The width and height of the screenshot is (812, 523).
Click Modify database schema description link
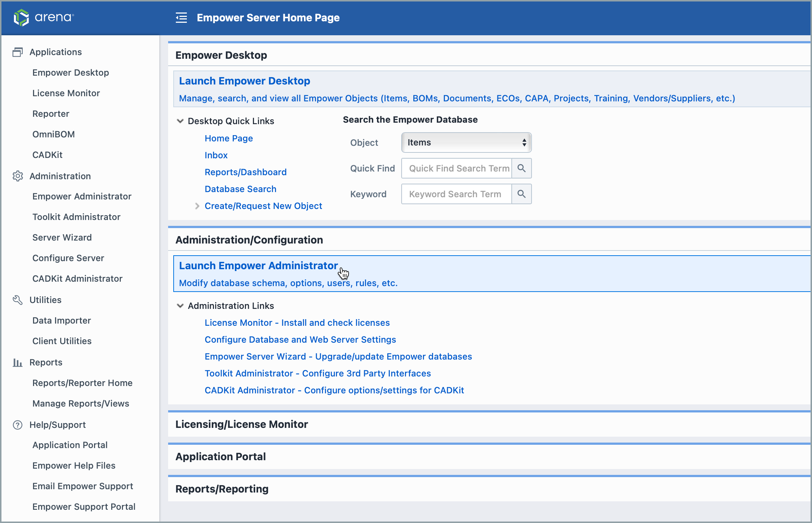288,283
